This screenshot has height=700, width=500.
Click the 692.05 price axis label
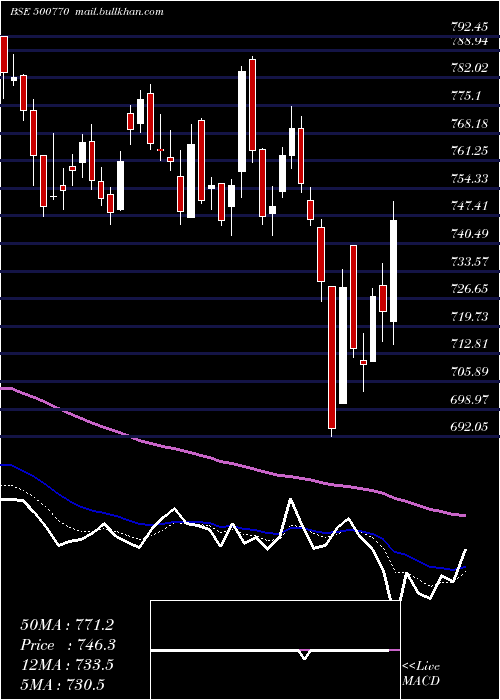[x=469, y=427]
